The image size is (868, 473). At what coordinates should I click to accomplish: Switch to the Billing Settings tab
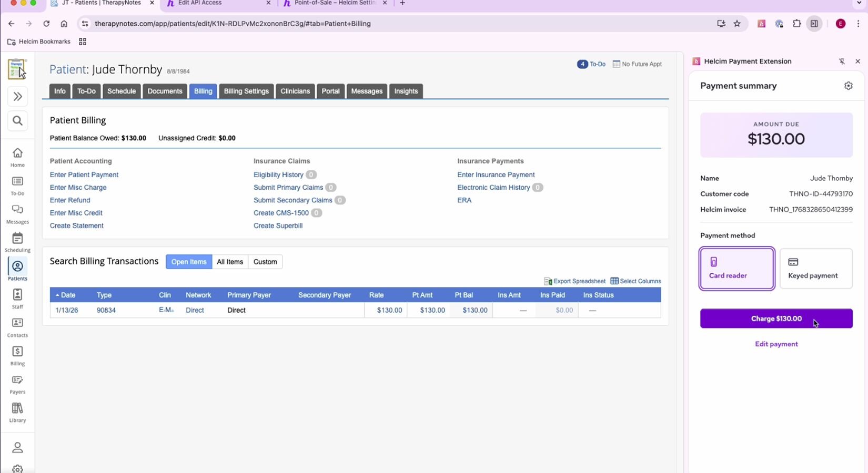(246, 91)
